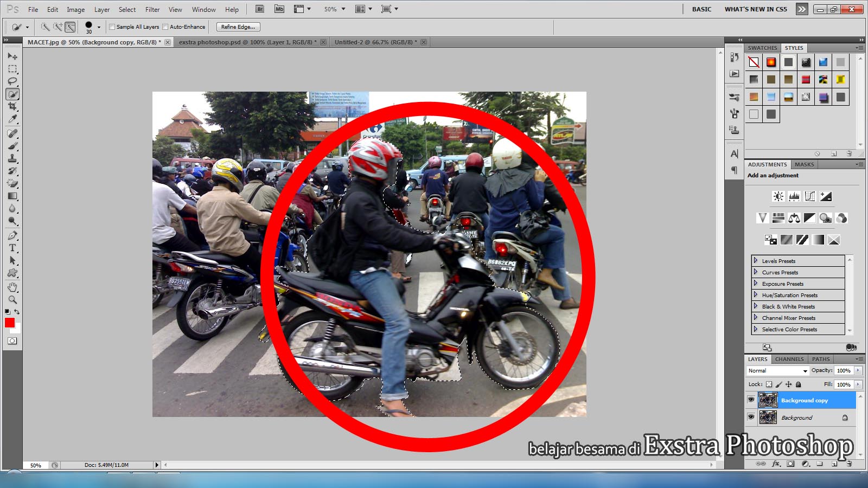Image resolution: width=868 pixels, height=488 pixels.
Task: Enable the Auto-Enhance checkbox
Action: pyautogui.click(x=164, y=26)
